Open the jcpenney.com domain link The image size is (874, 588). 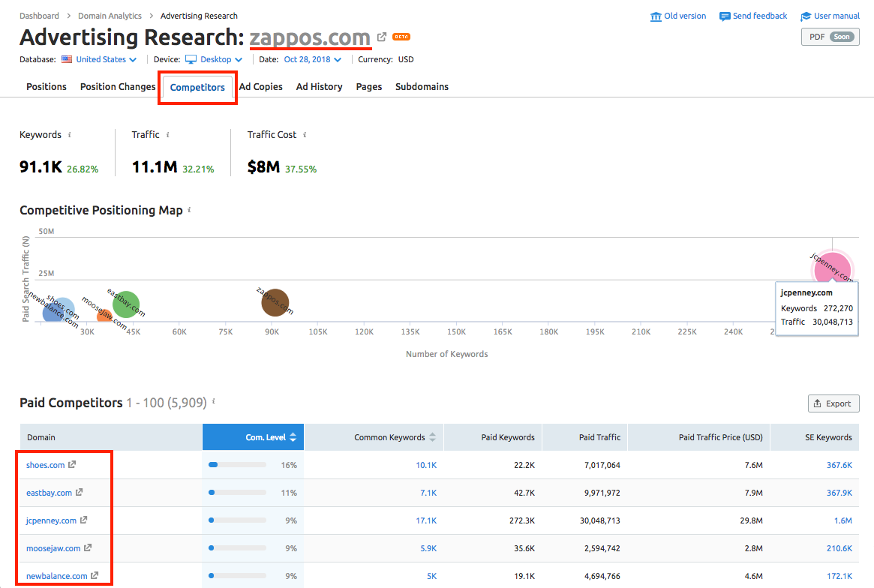pyautogui.click(x=50, y=520)
